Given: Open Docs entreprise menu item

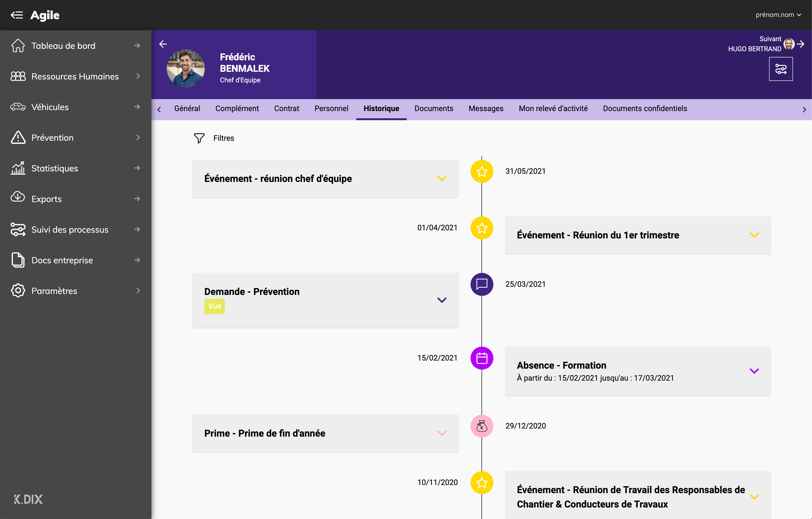Looking at the screenshot, I should (x=76, y=260).
